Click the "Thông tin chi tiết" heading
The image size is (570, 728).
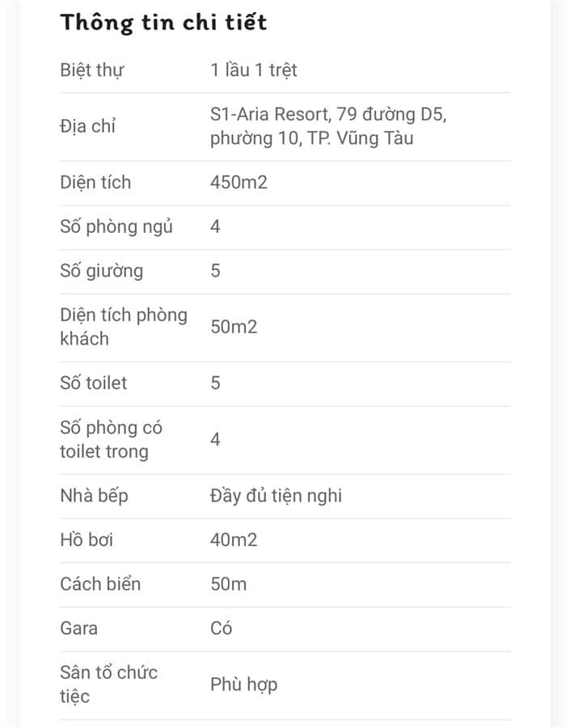tap(163, 22)
